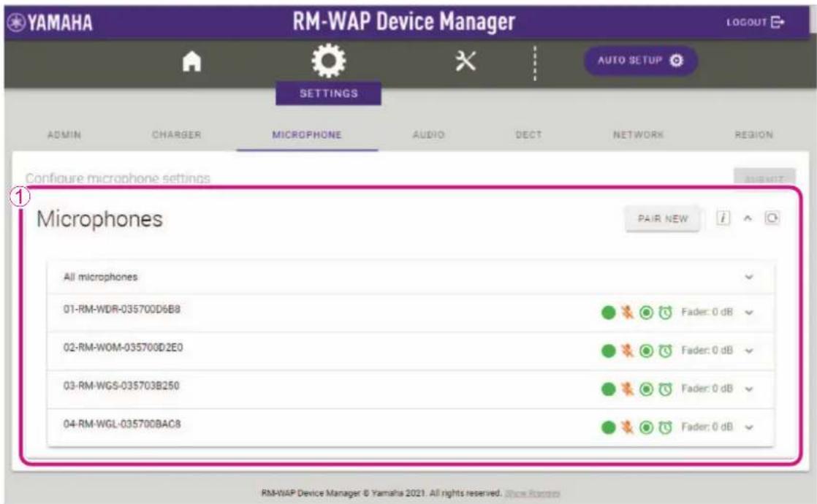Click mute icon for 03-RM-WGS microphone

point(627,389)
